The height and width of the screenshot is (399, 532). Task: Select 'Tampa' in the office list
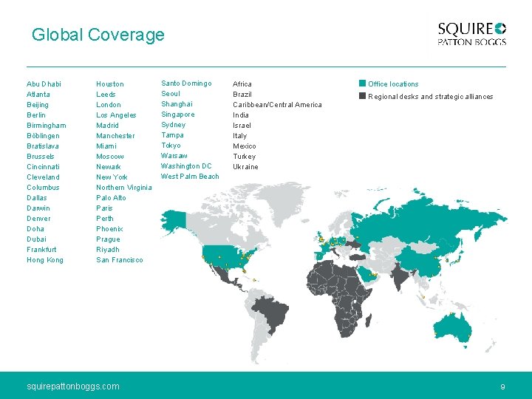(172, 135)
